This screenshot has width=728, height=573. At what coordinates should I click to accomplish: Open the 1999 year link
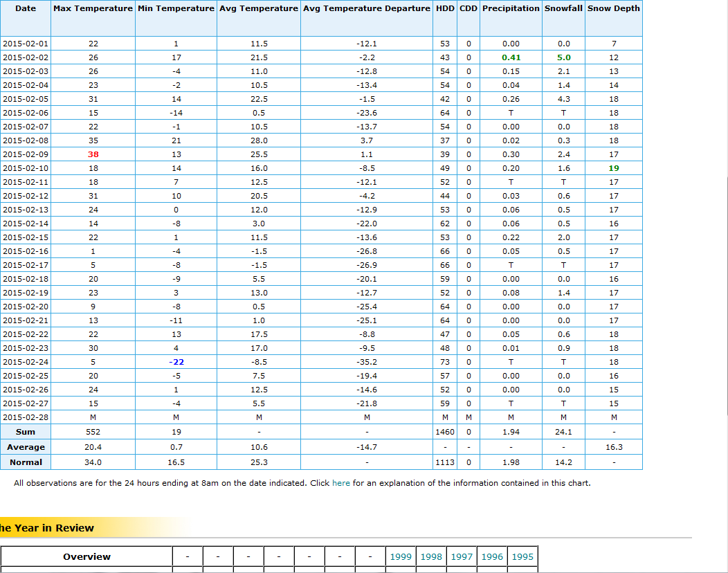pos(401,556)
